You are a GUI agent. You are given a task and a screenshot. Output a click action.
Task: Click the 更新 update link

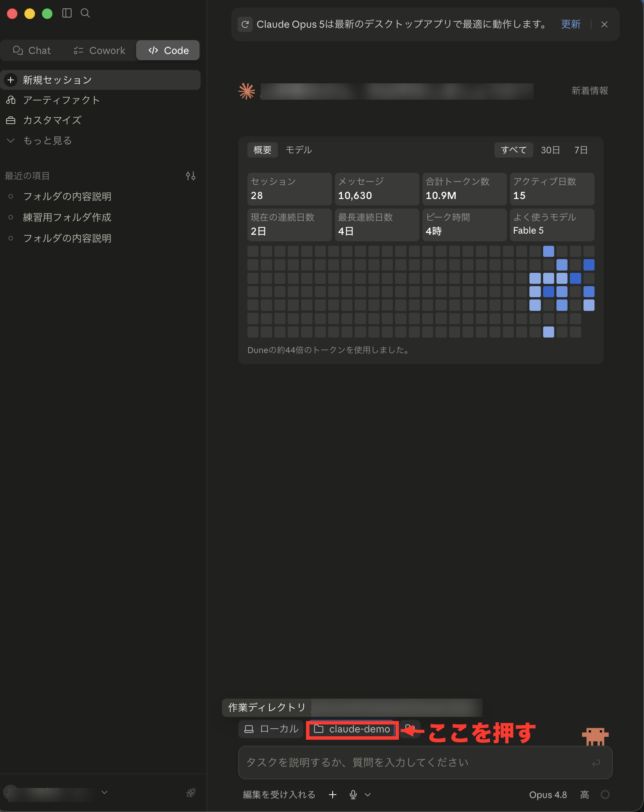click(x=571, y=24)
